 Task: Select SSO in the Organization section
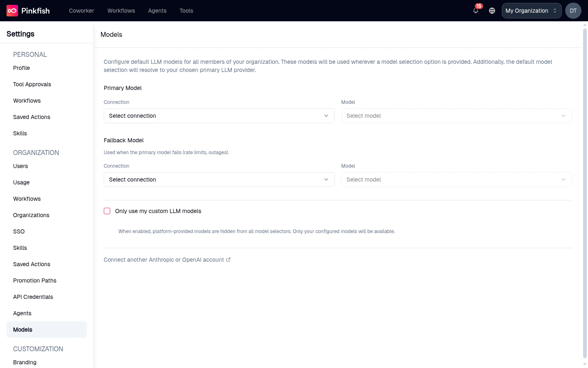[x=19, y=231]
